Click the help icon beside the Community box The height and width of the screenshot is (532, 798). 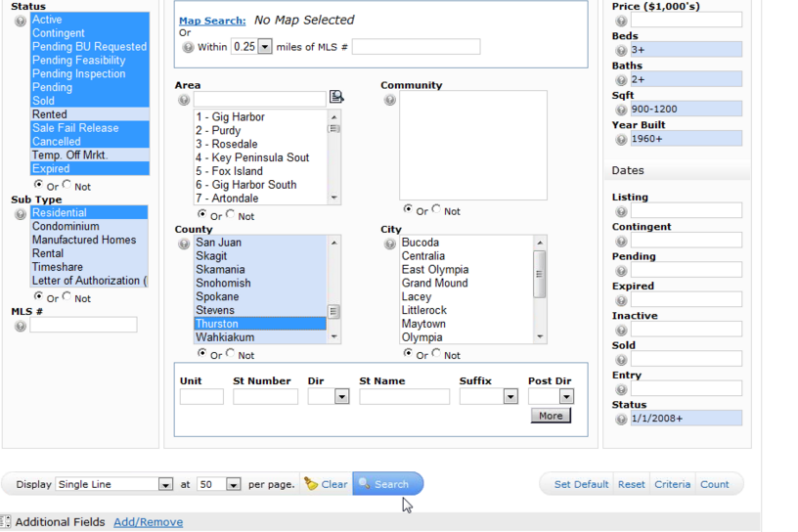[x=390, y=100]
